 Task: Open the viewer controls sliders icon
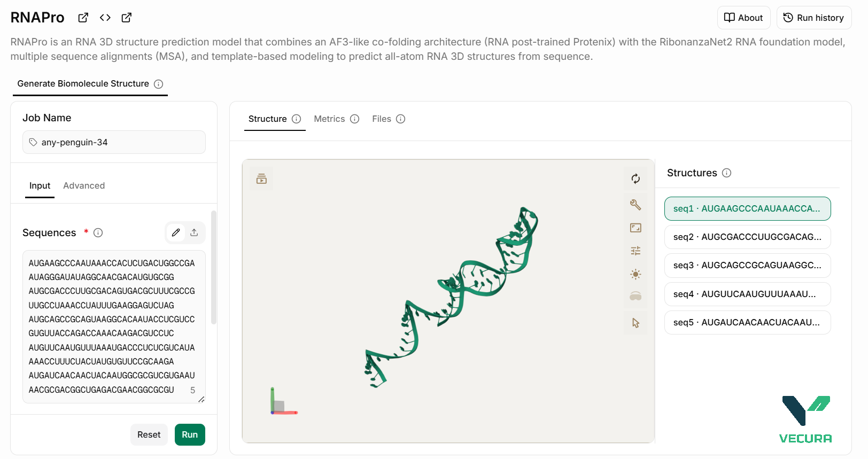[635, 251]
